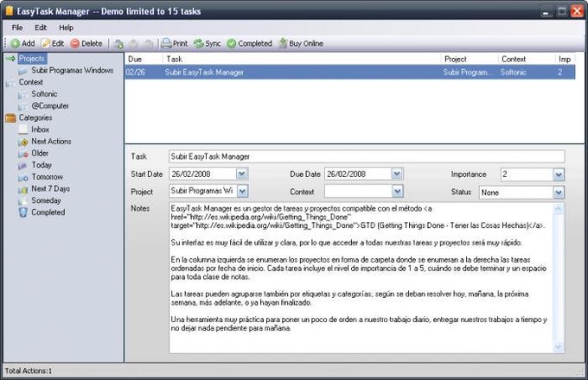The width and height of the screenshot is (588, 380).
Task: Click the Buy Online toolbar button
Action: click(x=301, y=43)
